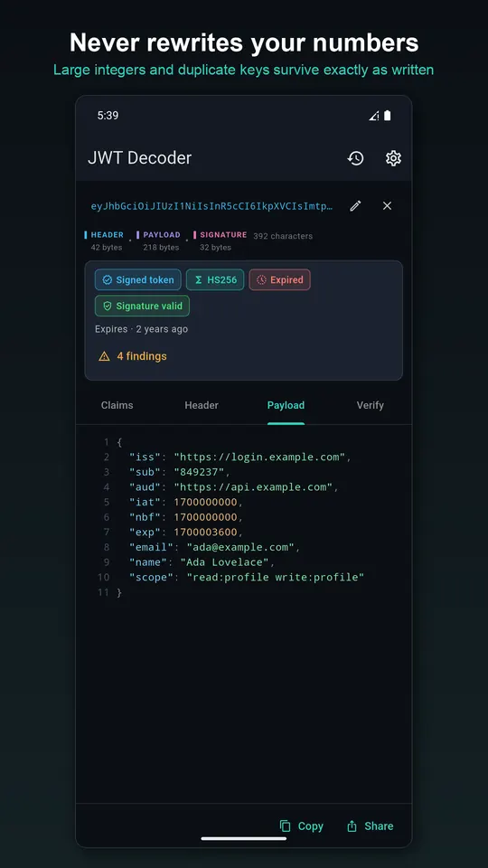This screenshot has width=488, height=868.
Task: Edit the token with the pencil icon
Action: pyautogui.click(x=355, y=206)
